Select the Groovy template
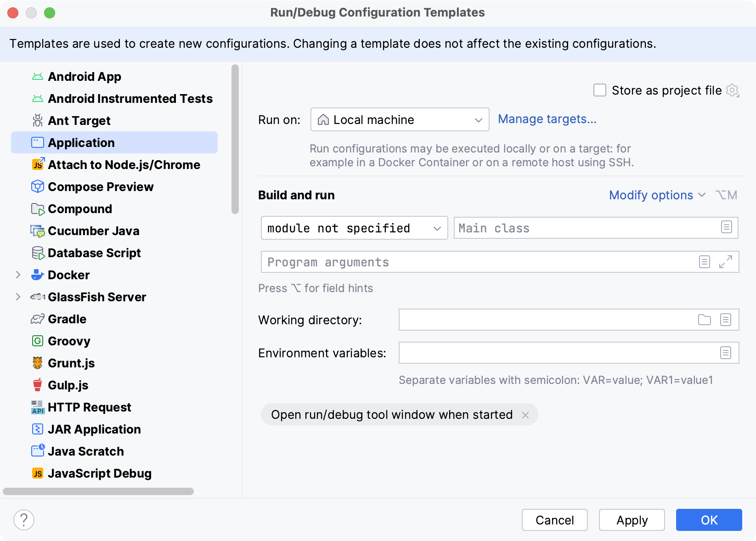The image size is (756, 541). (114, 341)
